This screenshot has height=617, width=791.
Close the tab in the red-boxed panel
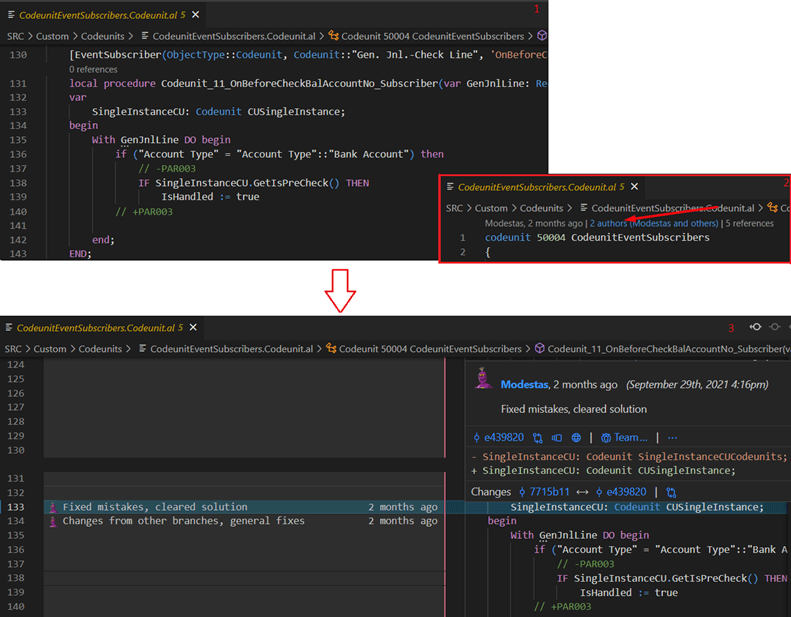click(x=634, y=187)
